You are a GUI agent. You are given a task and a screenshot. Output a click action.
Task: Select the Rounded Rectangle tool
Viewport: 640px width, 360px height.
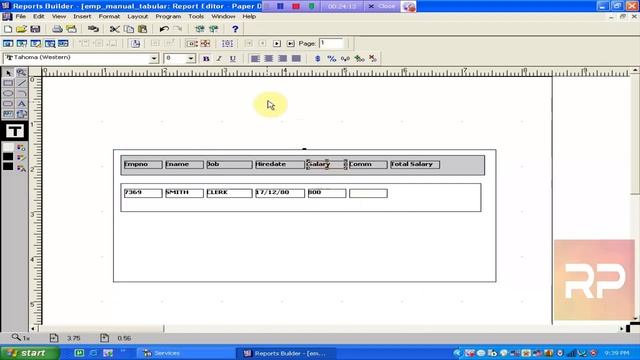point(8,103)
